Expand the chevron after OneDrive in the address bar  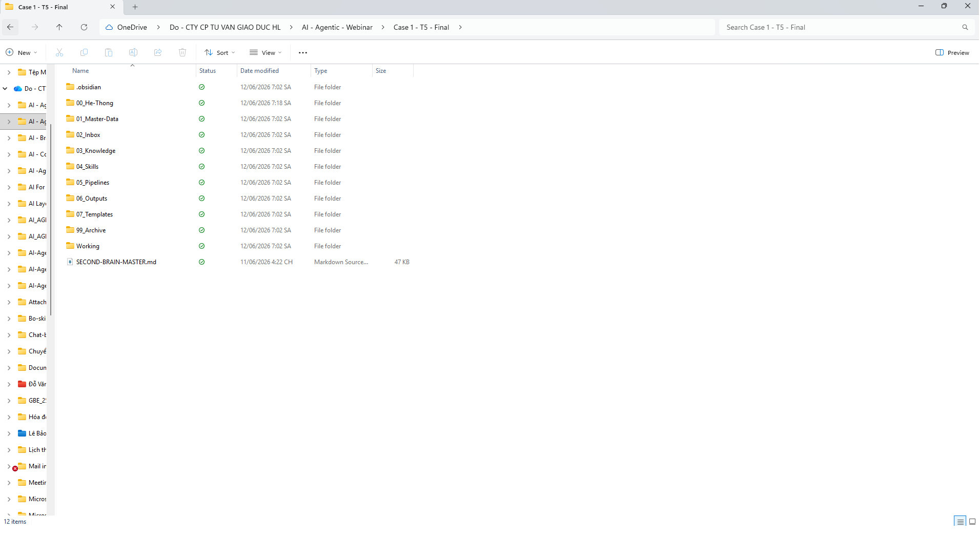click(158, 27)
